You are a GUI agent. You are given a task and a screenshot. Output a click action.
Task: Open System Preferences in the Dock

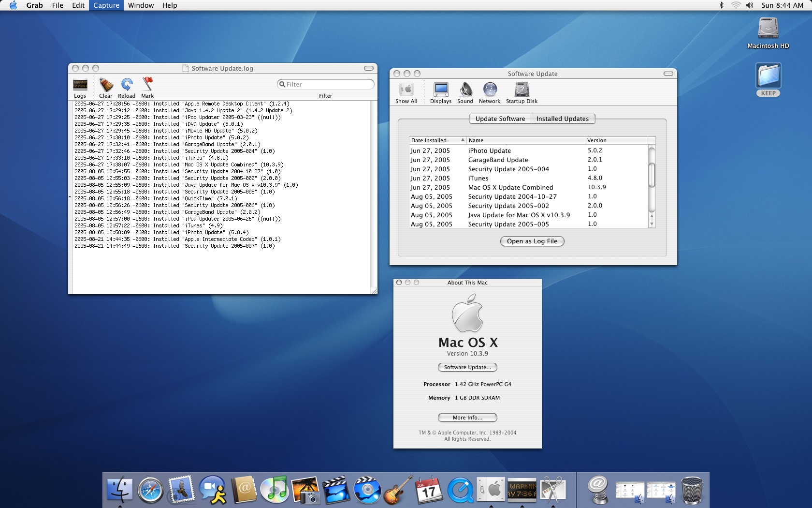pos(491,490)
